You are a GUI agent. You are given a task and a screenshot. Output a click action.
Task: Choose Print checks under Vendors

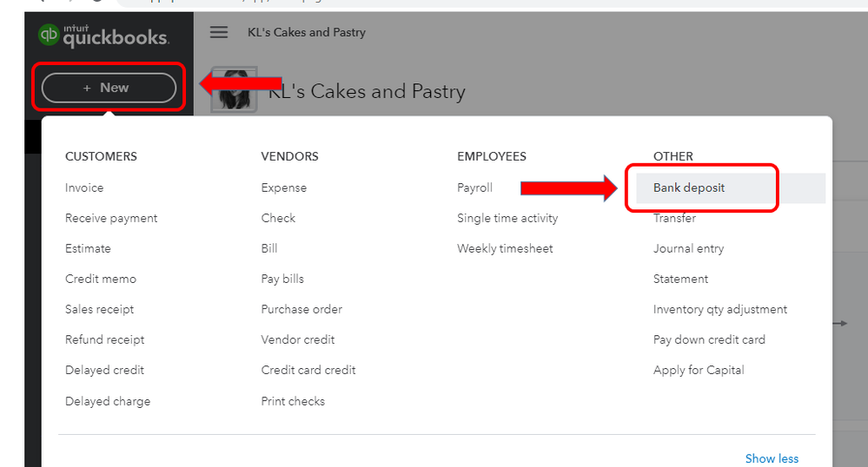click(293, 401)
